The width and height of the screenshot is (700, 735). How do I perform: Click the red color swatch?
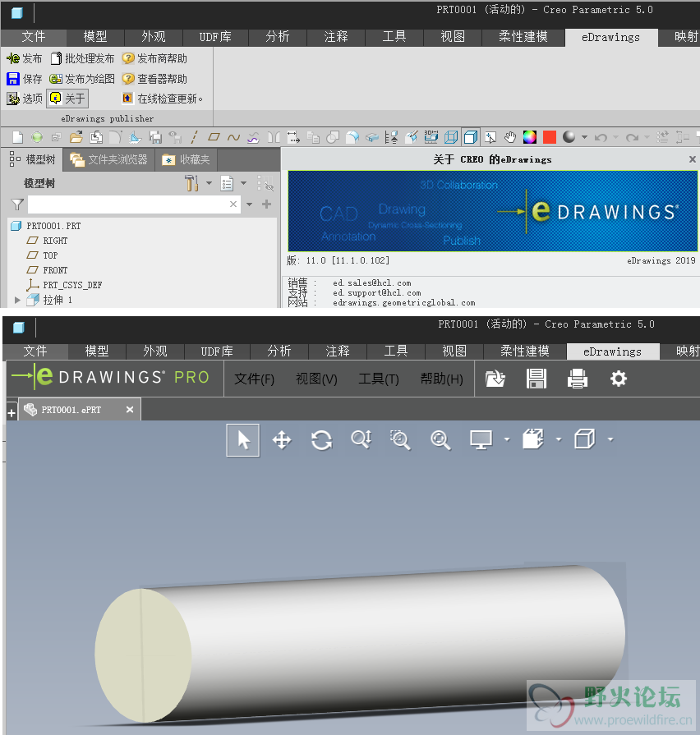pyautogui.click(x=550, y=137)
